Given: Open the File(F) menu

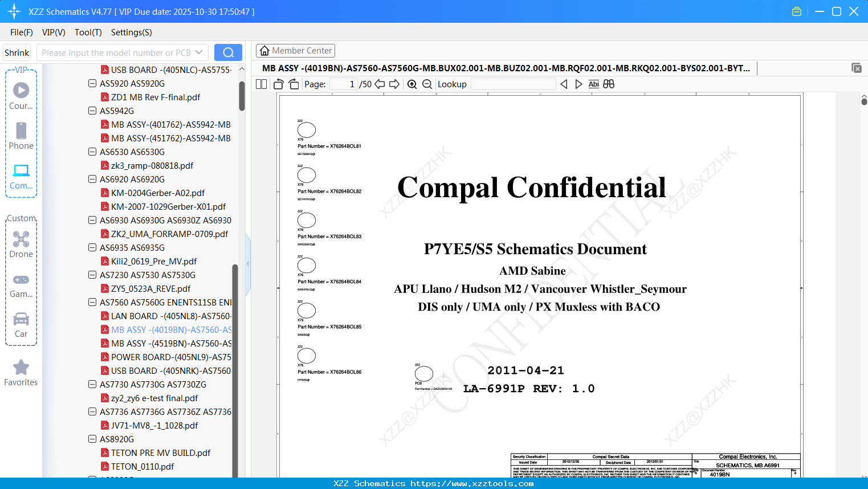Looking at the screenshot, I should pos(22,32).
